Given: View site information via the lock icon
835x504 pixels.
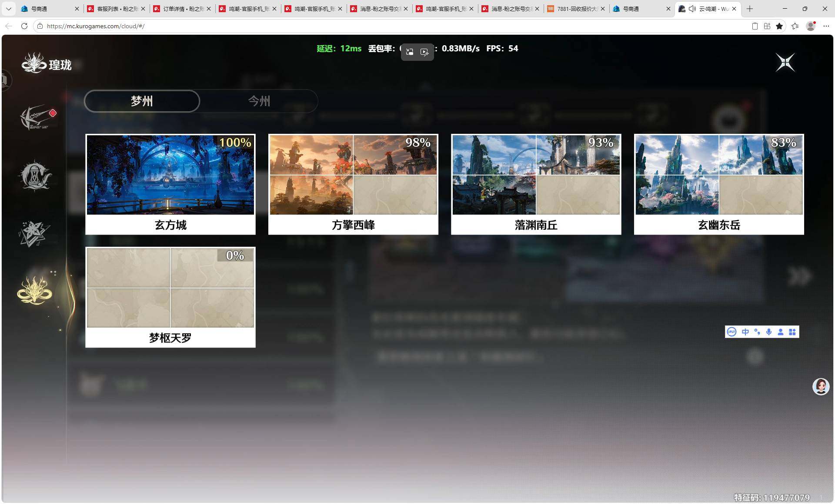Looking at the screenshot, I should tap(40, 26).
